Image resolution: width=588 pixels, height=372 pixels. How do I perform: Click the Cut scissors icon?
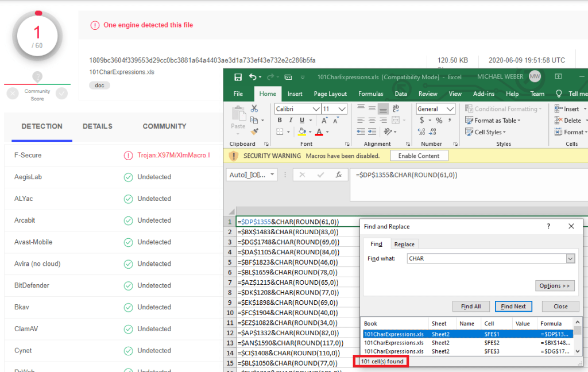(x=254, y=108)
